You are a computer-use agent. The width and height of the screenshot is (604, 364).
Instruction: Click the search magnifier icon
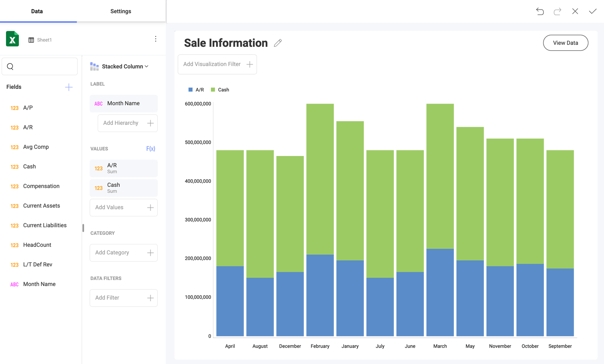10,67
